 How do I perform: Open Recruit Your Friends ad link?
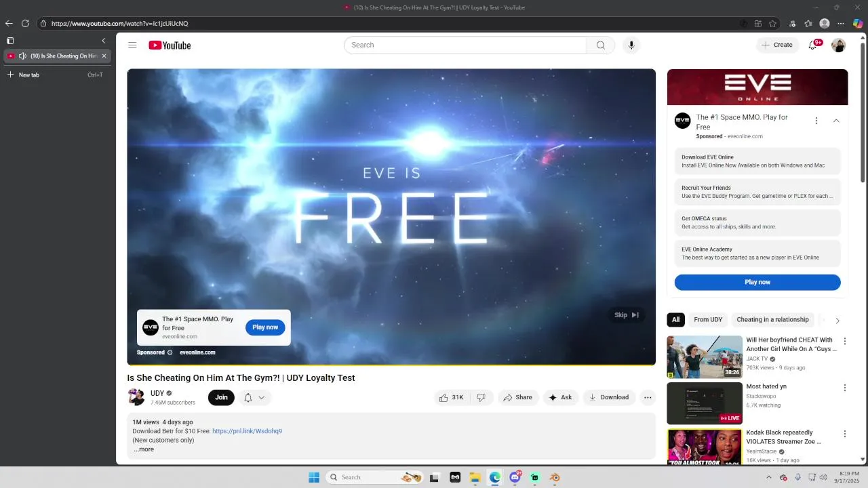coord(757,192)
